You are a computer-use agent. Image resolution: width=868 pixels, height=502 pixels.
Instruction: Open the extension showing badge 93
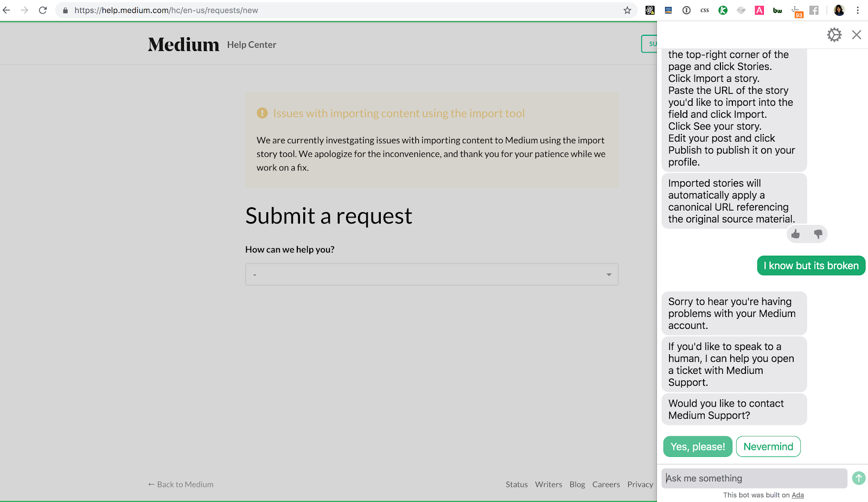[797, 11]
